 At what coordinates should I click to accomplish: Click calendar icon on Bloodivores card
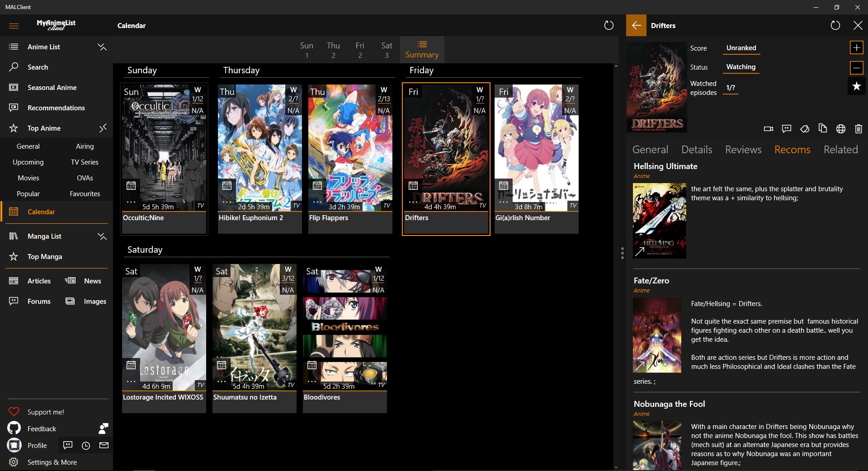click(x=312, y=365)
